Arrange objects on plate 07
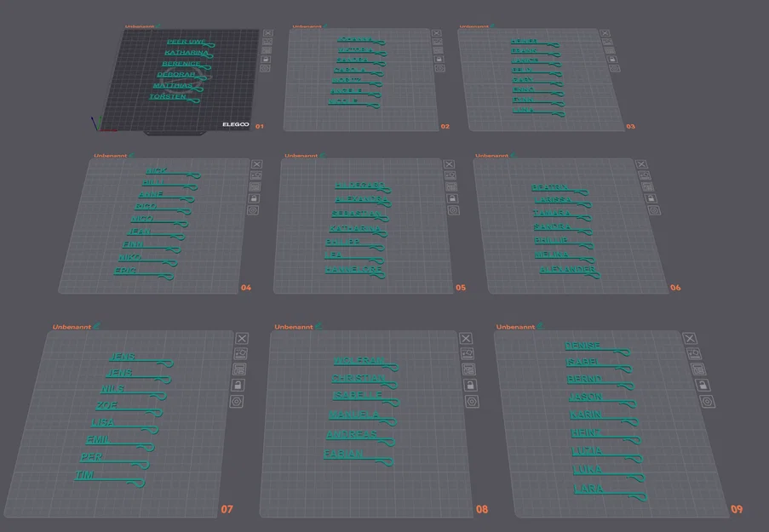Screen dimensions: 769x532 (x=239, y=369)
